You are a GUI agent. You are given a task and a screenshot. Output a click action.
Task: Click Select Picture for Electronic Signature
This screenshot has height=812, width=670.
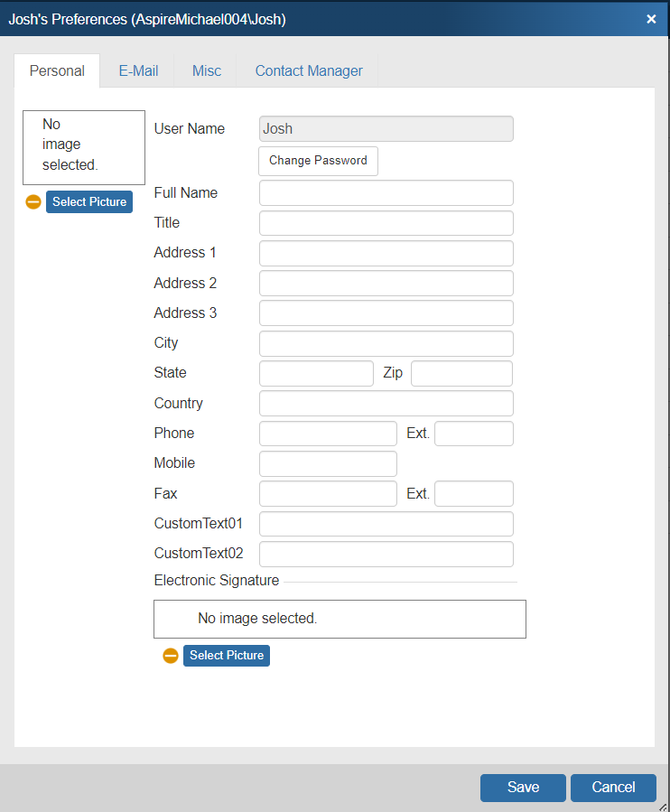coord(227,656)
